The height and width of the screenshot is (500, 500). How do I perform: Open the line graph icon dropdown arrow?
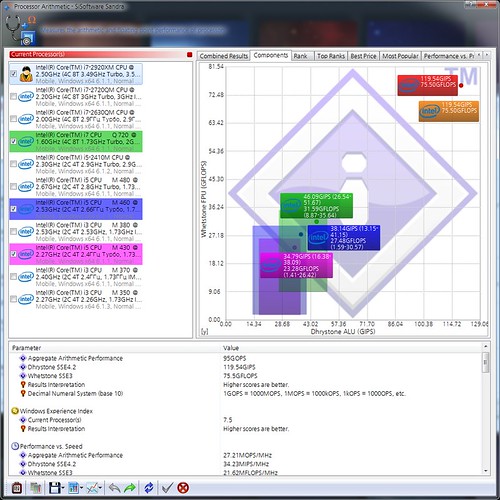click(100, 489)
